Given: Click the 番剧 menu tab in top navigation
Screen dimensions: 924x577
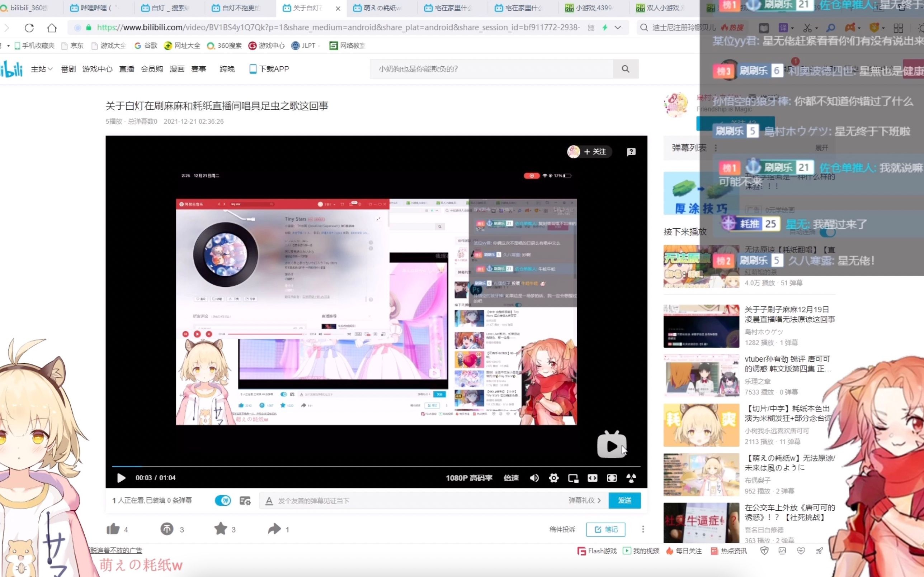Looking at the screenshot, I should point(69,68).
